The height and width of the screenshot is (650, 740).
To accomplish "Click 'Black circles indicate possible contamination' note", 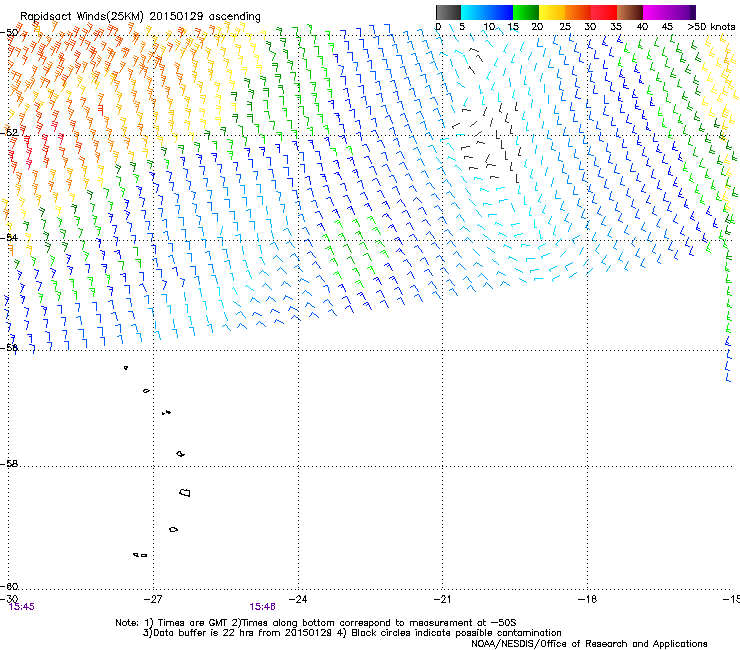I will point(456,633).
